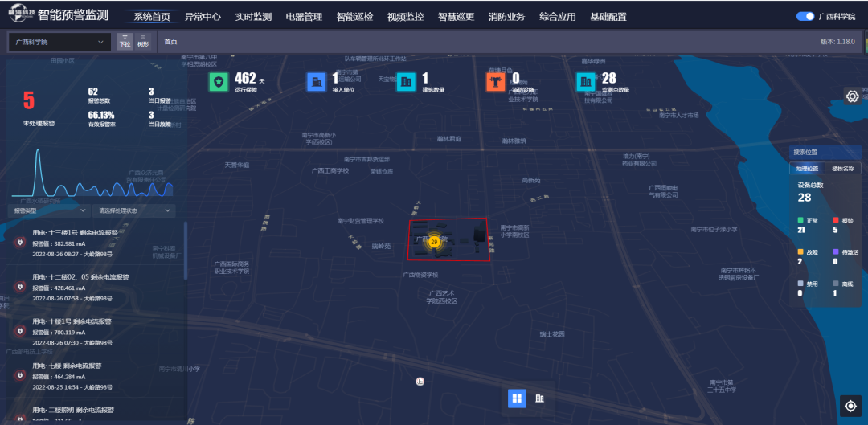Screen dimensions: 868x425
Task: Click the green shield 运行保障 icon
Action: [x=219, y=82]
